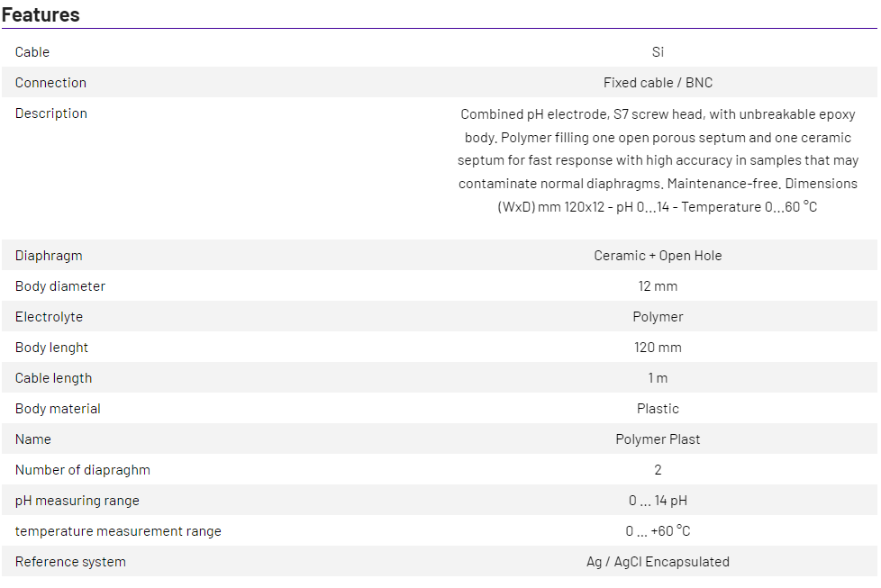Viewport: 881px width, 588px height.
Task: Click the Body diameter label
Action: [60, 286]
